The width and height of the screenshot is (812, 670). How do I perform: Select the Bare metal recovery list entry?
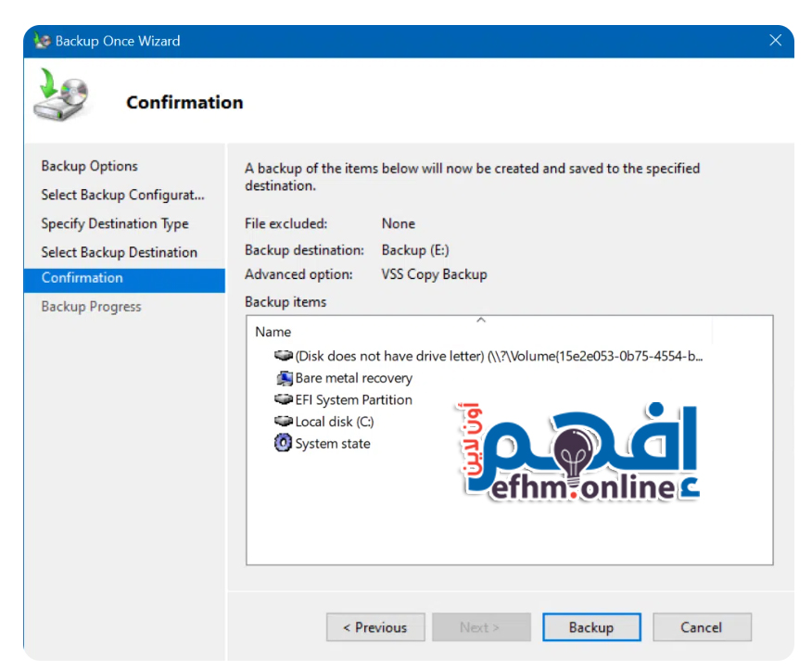click(353, 378)
